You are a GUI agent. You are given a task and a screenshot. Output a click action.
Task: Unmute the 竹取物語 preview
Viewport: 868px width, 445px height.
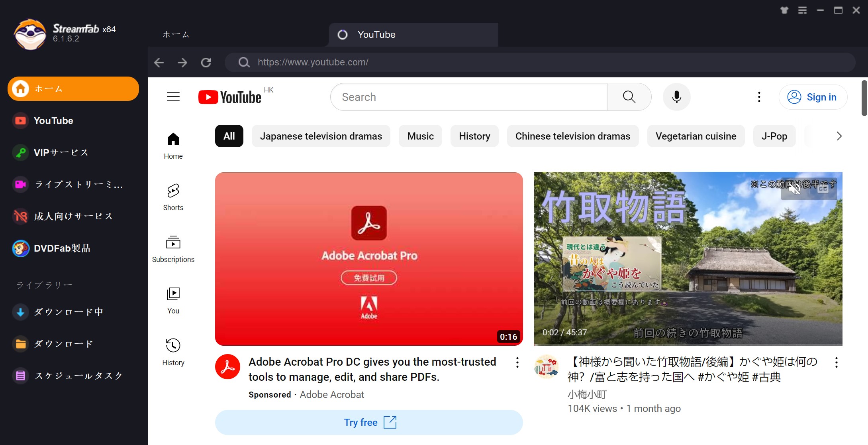coord(795,189)
